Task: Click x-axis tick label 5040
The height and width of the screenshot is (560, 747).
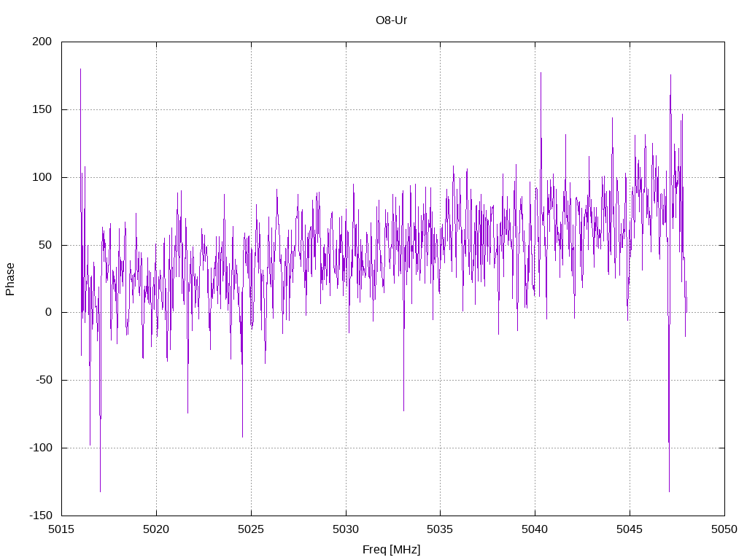Action: coord(535,529)
